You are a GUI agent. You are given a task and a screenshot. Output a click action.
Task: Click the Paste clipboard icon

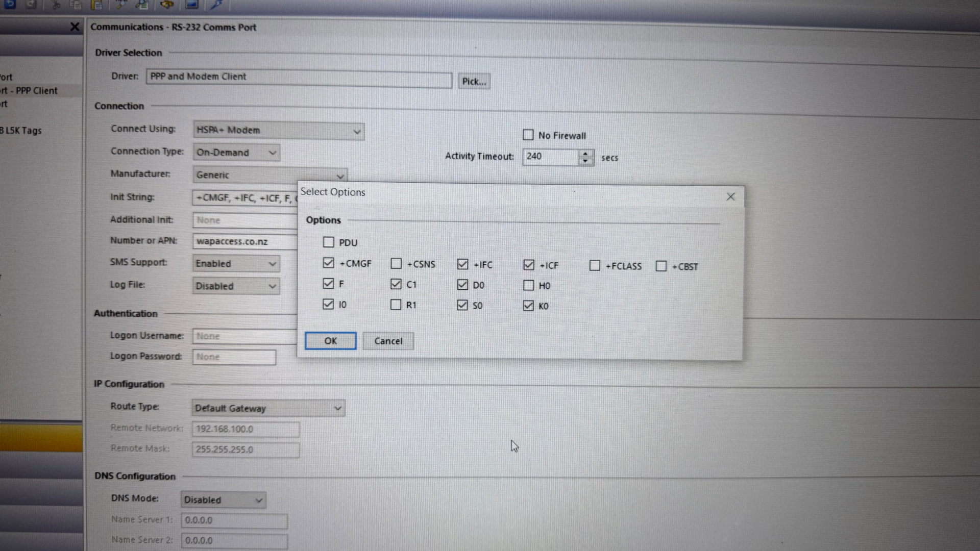tap(96, 5)
